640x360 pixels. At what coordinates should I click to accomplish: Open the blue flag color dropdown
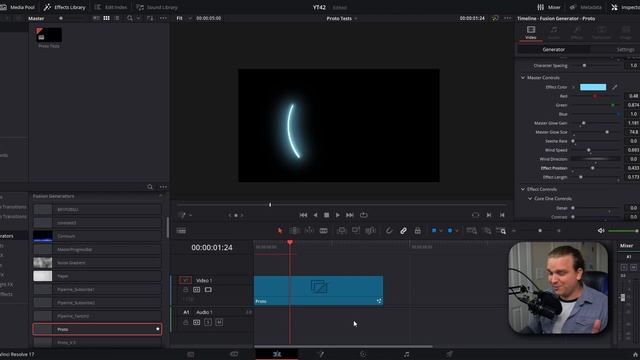(x=440, y=231)
